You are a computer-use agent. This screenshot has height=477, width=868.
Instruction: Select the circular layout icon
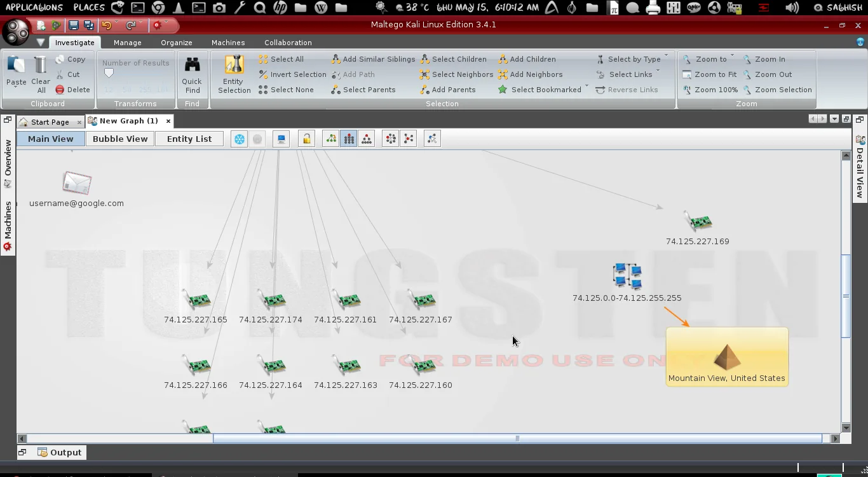point(391,139)
